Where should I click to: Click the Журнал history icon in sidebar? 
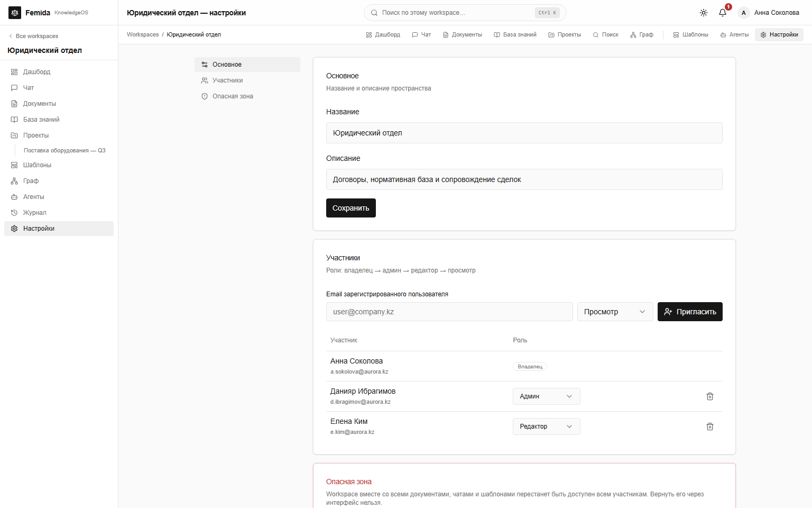tap(14, 213)
